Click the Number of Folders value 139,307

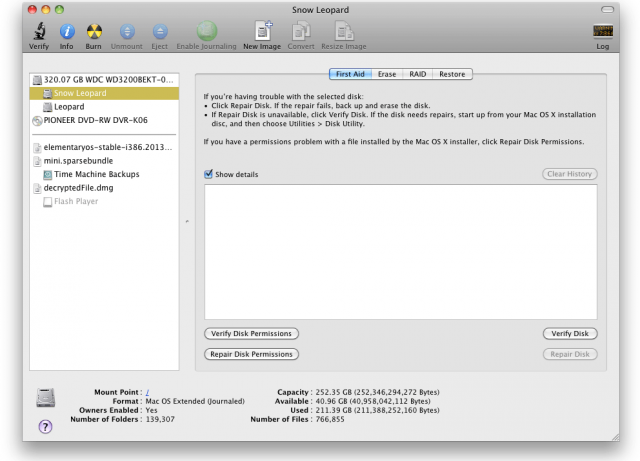[x=160, y=419]
